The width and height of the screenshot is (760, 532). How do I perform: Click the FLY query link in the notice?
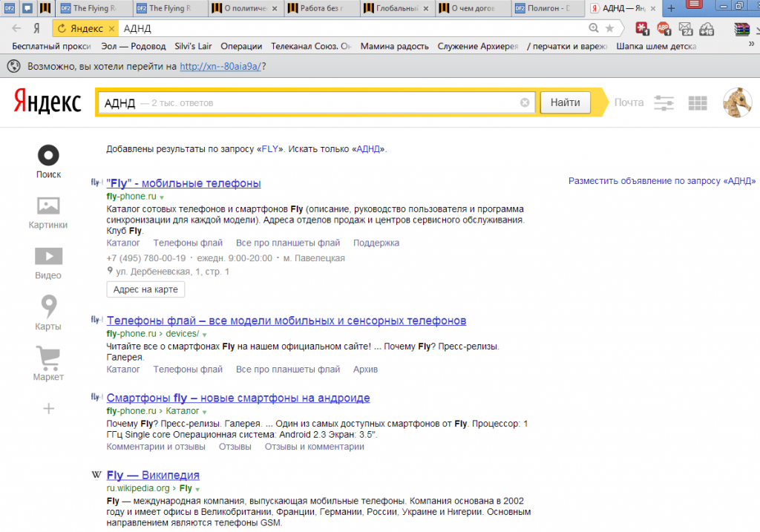(269, 149)
